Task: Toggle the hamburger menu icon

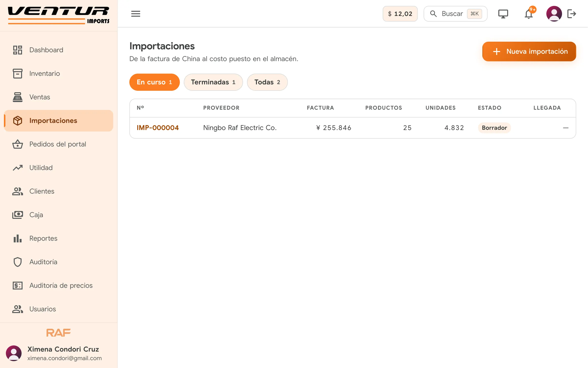Action: [135, 14]
